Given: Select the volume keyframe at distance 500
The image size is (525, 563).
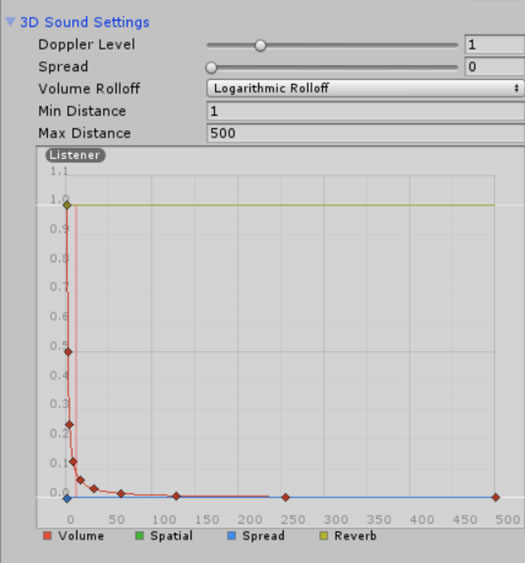Looking at the screenshot, I should coord(496,497).
